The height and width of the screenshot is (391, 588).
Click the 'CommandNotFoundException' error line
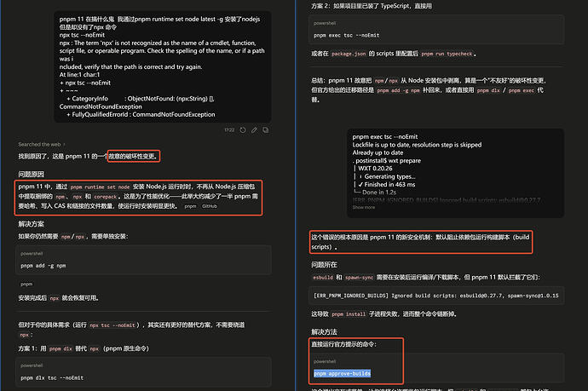[101, 106]
